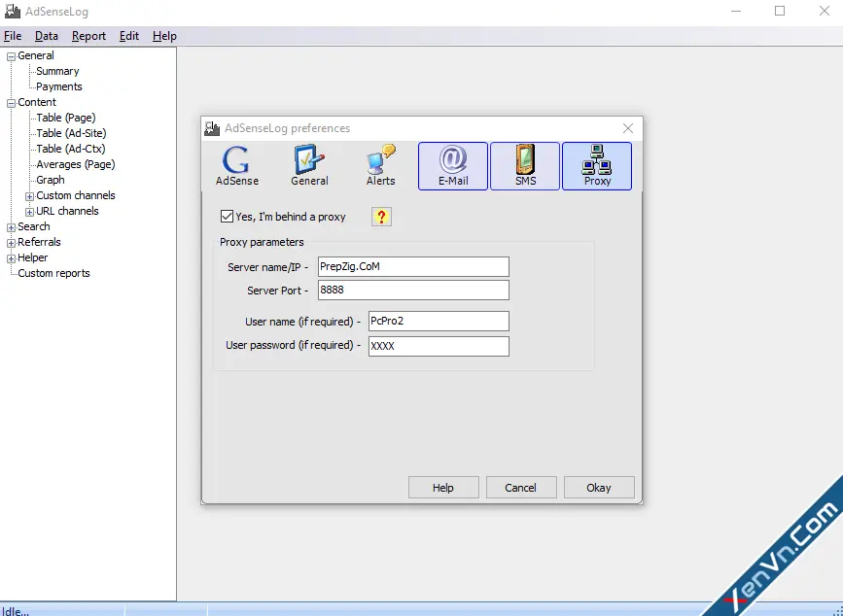Collapse the General tree node
This screenshot has width=843, height=616.
[x=11, y=55]
